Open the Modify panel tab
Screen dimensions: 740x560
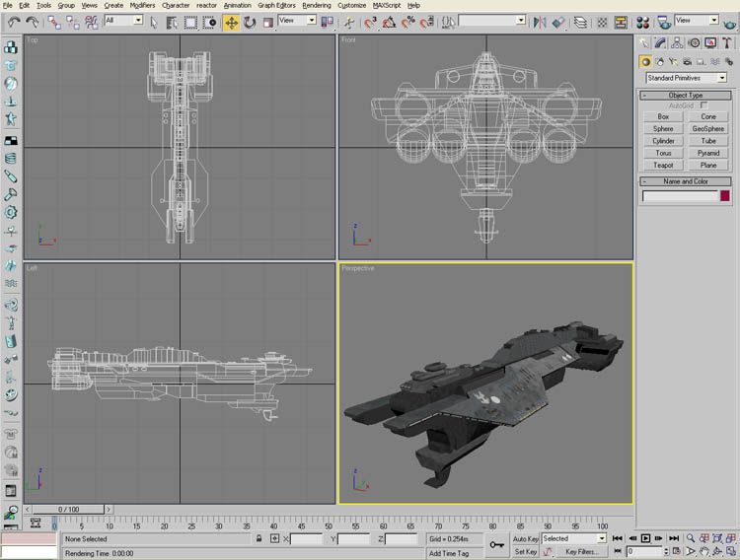tap(661, 42)
